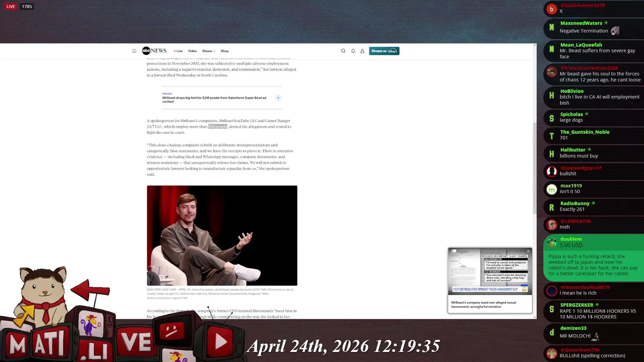The image size is (644, 362).
Task: Click RadioBunny chat avatar
Action: tap(552, 207)
